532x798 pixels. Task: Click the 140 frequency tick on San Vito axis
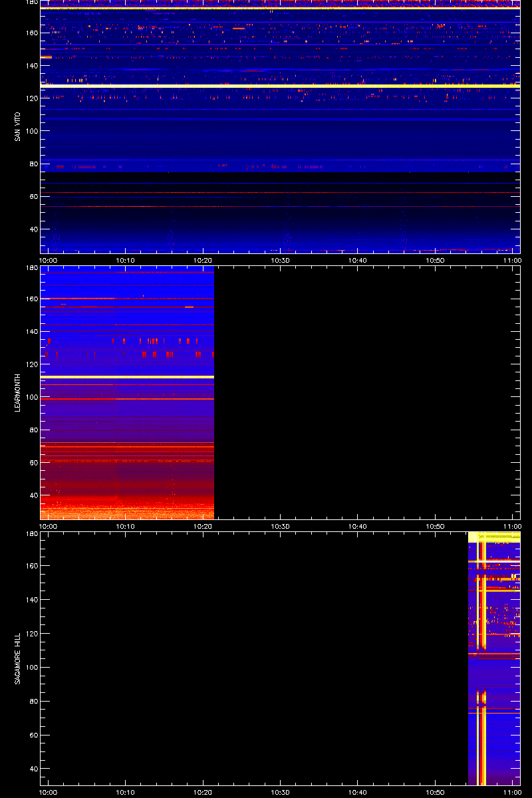tap(31, 66)
